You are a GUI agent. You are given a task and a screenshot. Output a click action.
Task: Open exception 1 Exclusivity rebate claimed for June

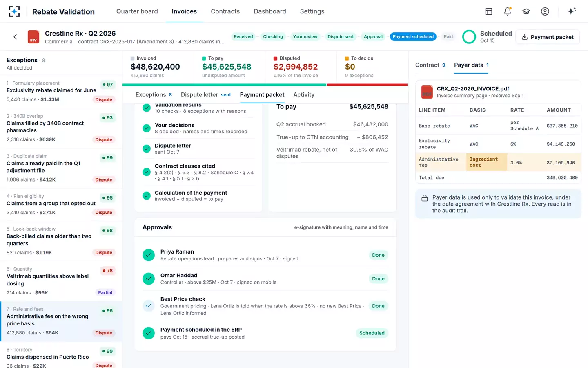61,92
